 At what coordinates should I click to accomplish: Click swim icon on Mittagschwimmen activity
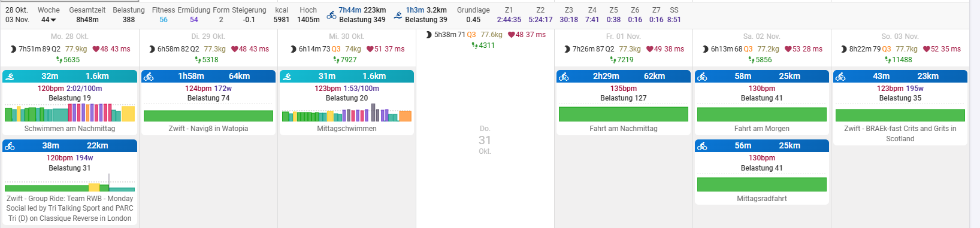(x=287, y=77)
